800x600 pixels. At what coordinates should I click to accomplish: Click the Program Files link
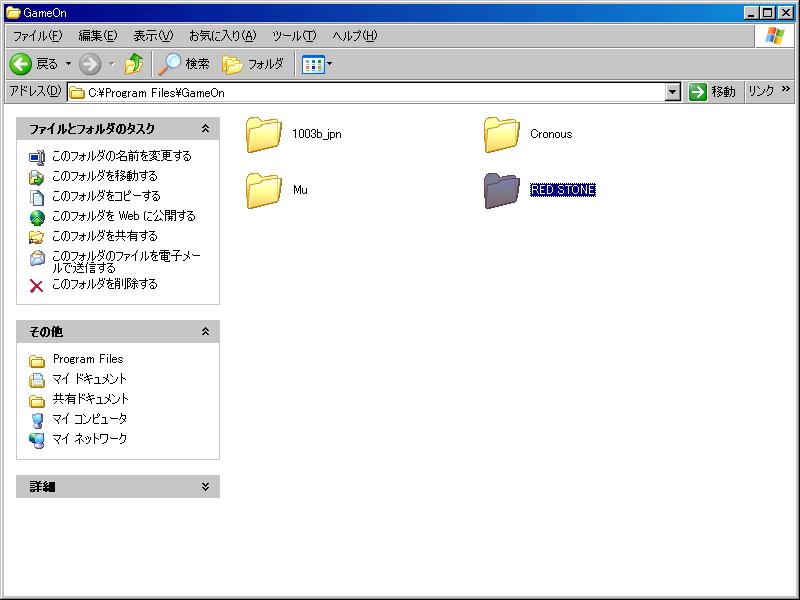(x=88, y=359)
